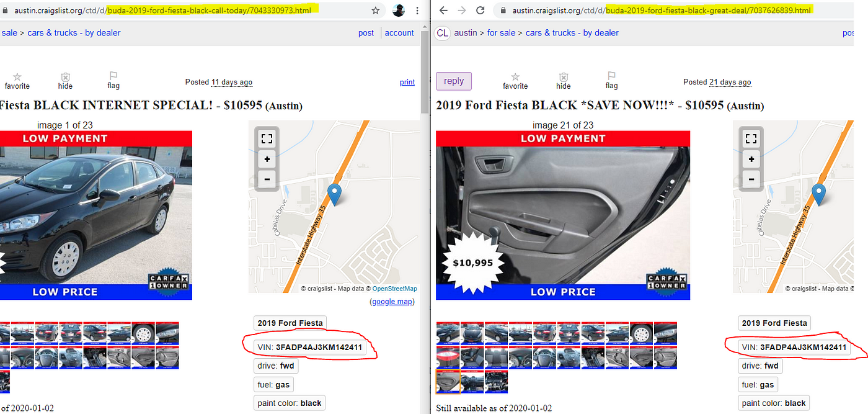Click the CL craigslist logo in right window
868x414 pixels.
click(x=442, y=33)
